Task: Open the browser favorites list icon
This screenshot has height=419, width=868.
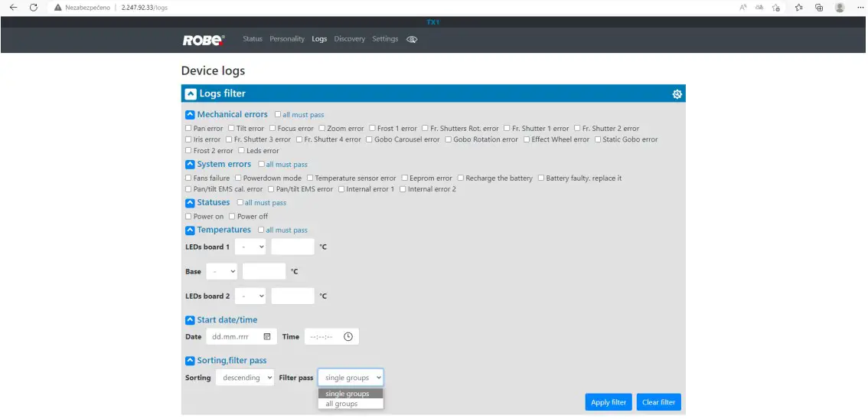Action: (x=799, y=8)
